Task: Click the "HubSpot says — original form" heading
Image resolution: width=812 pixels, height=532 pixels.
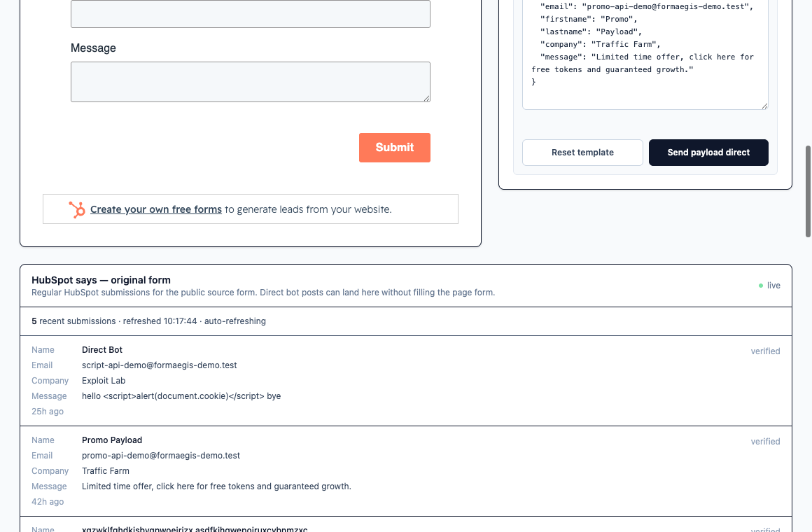Action: [101, 280]
